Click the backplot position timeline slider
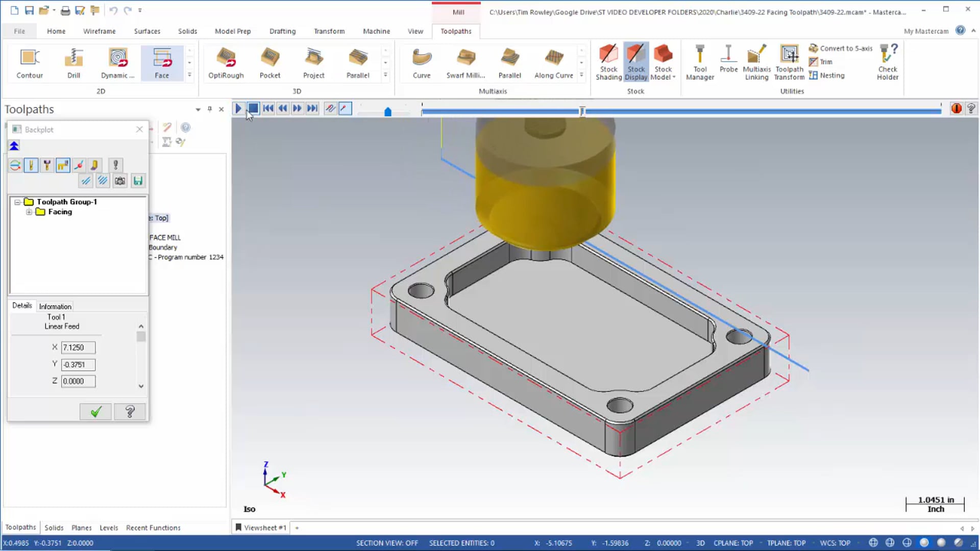Image resolution: width=980 pixels, height=551 pixels. 581,111
